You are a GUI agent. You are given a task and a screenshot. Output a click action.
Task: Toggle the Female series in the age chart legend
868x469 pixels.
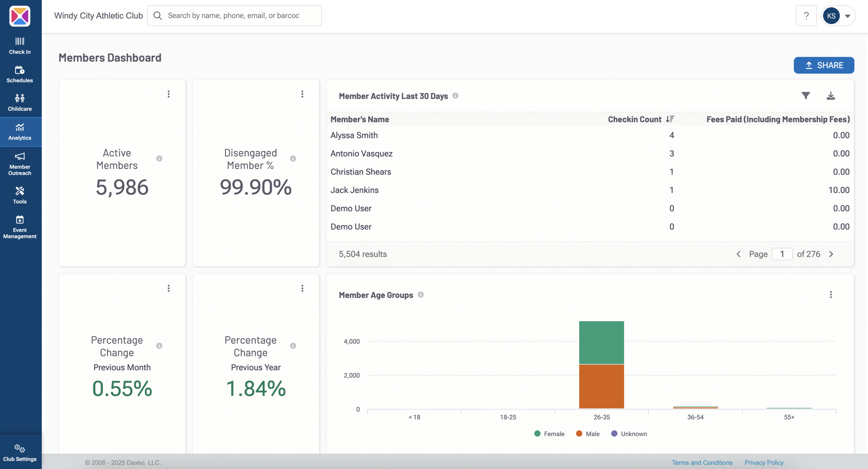tap(549, 434)
